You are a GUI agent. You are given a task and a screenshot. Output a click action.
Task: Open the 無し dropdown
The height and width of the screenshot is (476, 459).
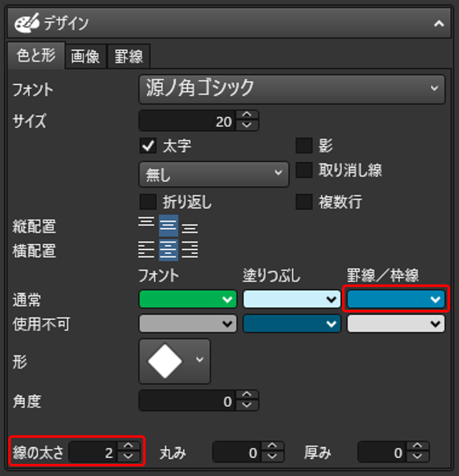click(x=214, y=174)
